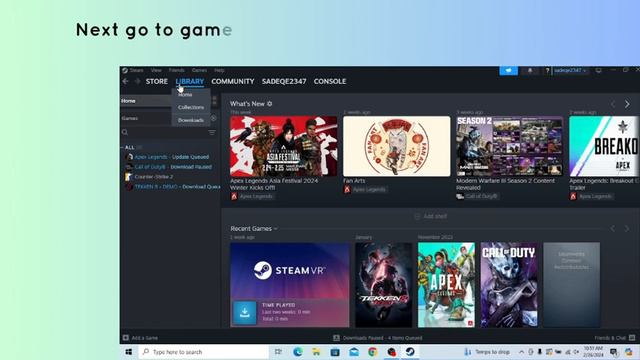This screenshot has height=360, width=640.
Task: Toggle the sidebar grid view icon
Action: click(x=215, y=101)
